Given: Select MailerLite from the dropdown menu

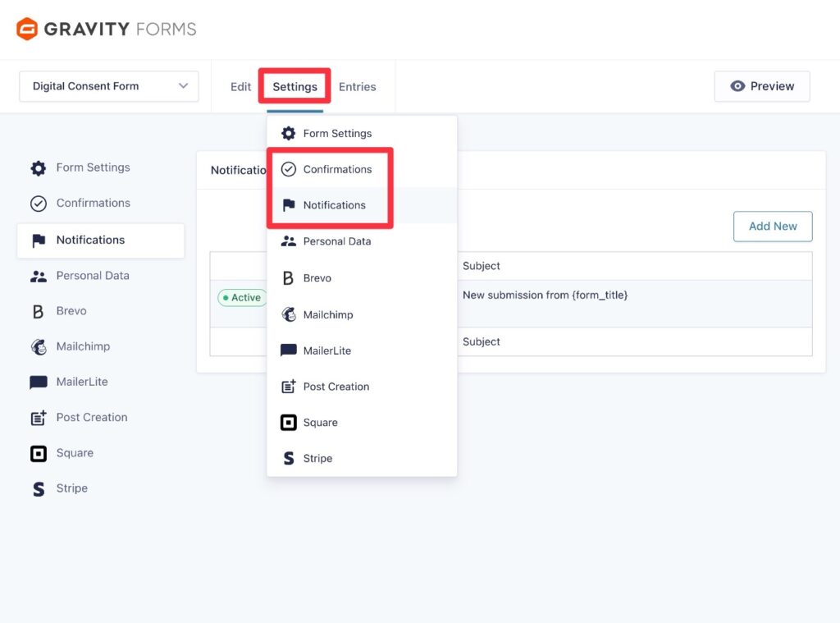Looking at the screenshot, I should click(x=328, y=350).
